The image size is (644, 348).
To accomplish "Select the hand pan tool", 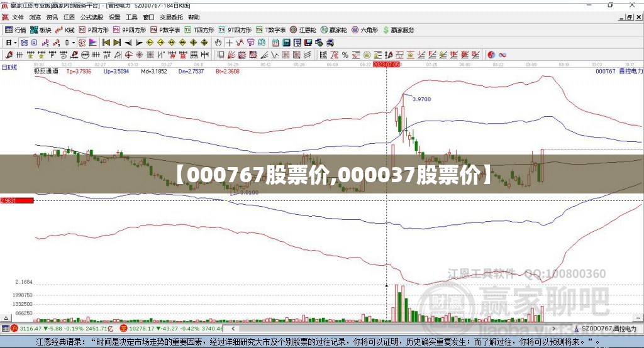I will click(218, 43).
